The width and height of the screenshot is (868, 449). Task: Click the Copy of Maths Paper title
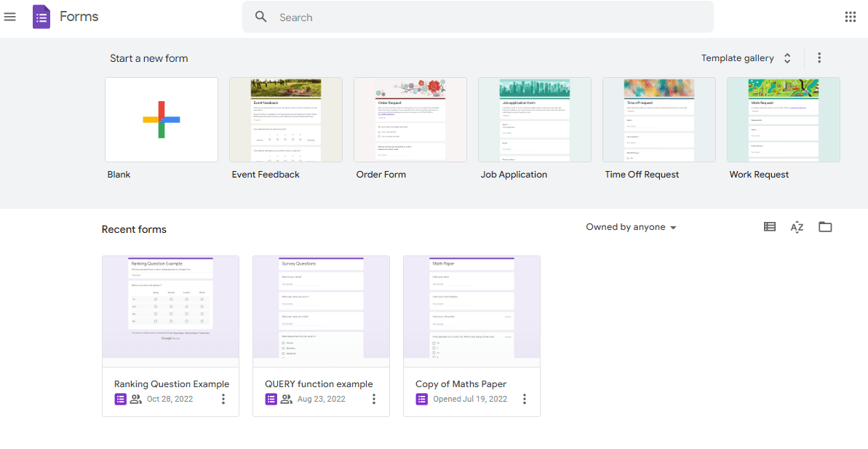461,384
